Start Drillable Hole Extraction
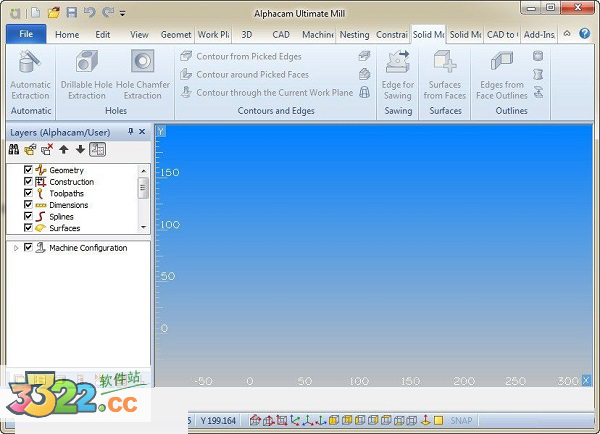The height and width of the screenshot is (434, 600). 87,75
